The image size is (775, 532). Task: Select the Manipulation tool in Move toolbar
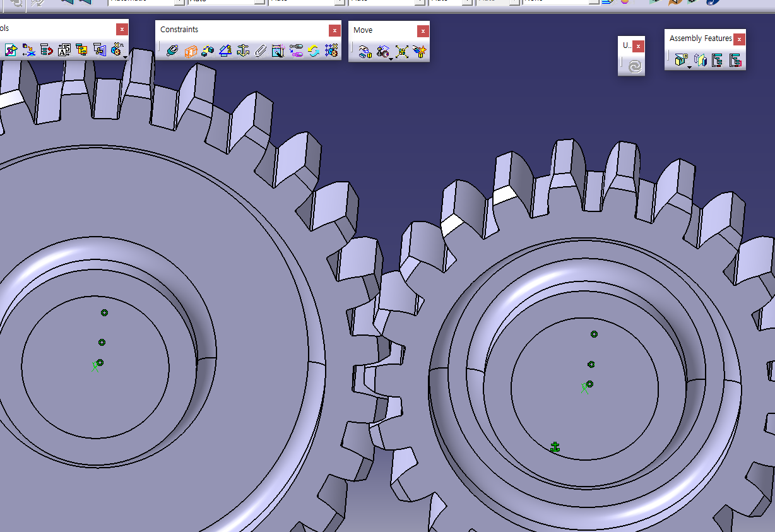[365, 52]
